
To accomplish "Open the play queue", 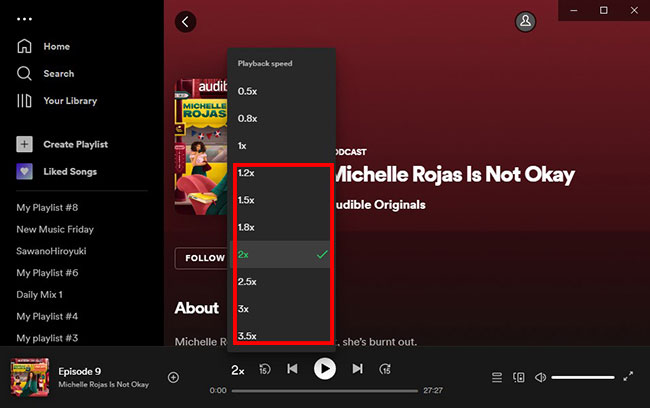I will pos(497,377).
